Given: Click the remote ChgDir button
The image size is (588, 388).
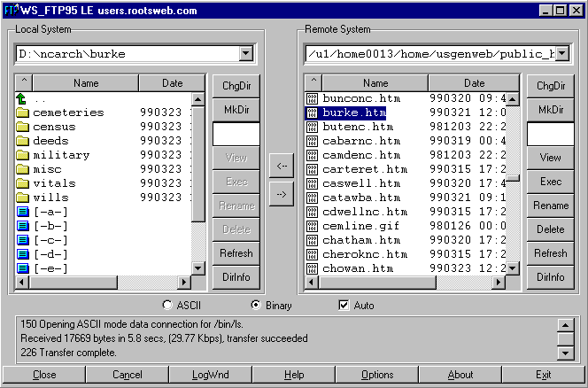Looking at the screenshot, I should (x=550, y=86).
